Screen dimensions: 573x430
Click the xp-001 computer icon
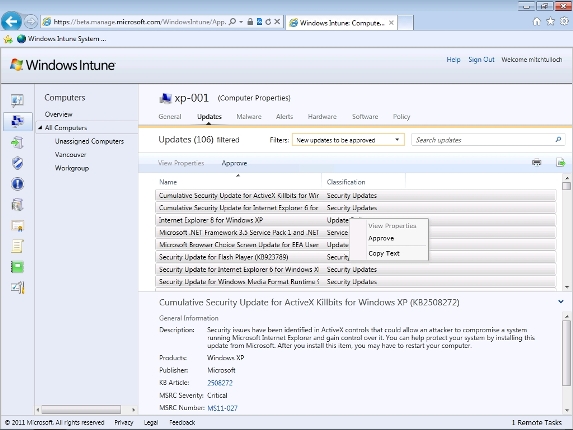165,98
